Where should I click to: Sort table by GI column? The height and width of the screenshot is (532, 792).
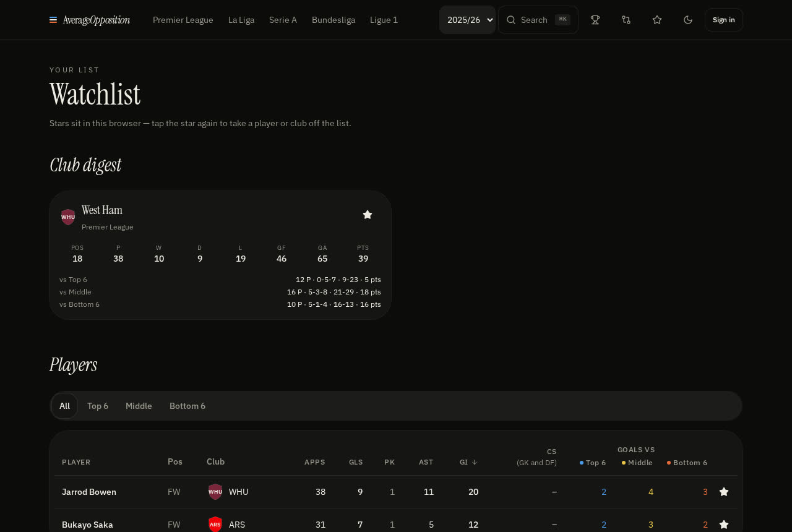click(x=468, y=462)
